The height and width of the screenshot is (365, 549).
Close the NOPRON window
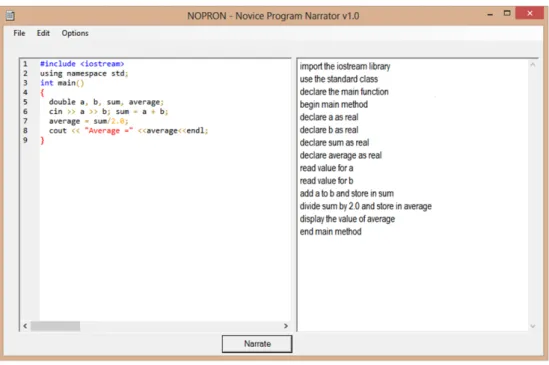coord(530,13)
